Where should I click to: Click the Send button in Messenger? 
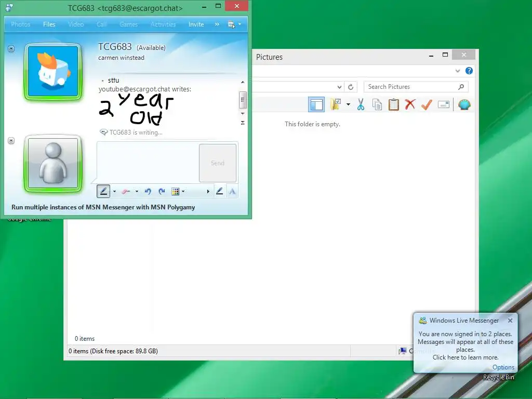[x=218, y=163]
